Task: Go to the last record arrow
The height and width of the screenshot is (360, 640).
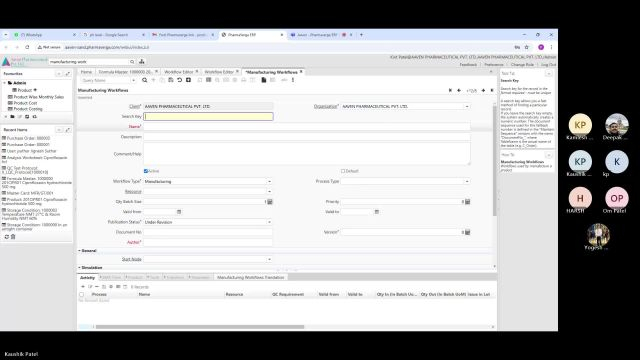Action: pos(492,90)
